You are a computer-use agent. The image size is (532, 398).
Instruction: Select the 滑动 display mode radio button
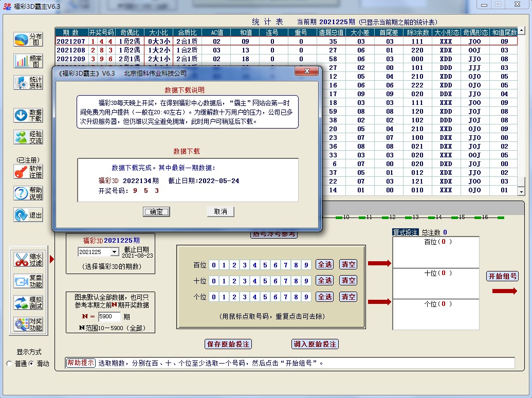[x=31, y=364]
